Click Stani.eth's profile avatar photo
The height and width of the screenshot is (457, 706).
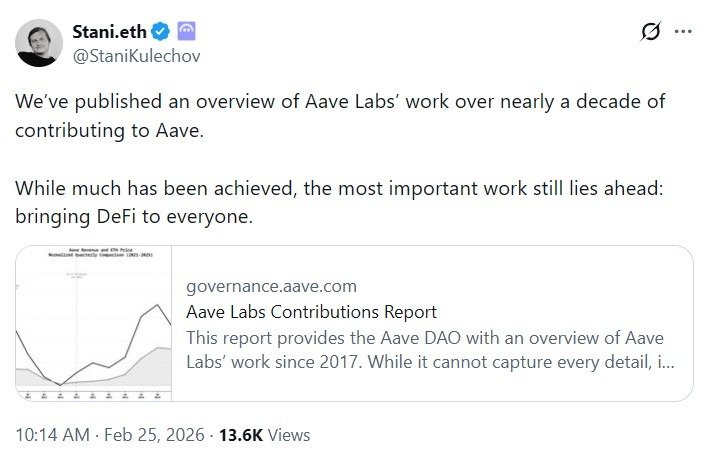[x=36, y=43]
